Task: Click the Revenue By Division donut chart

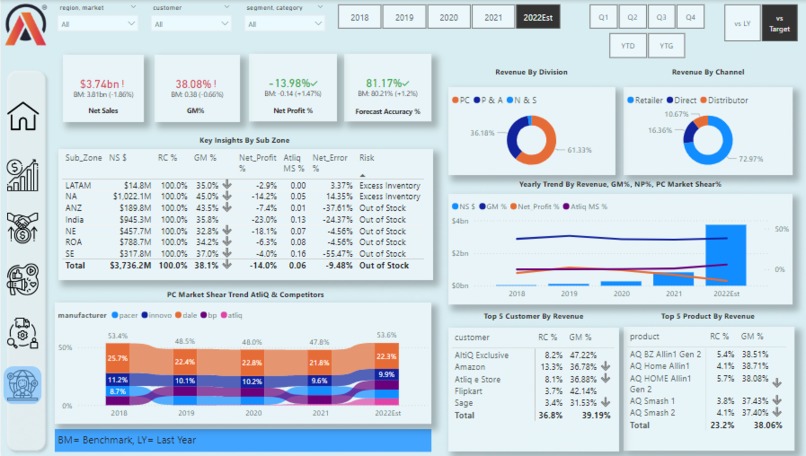Action: point(531,140)
